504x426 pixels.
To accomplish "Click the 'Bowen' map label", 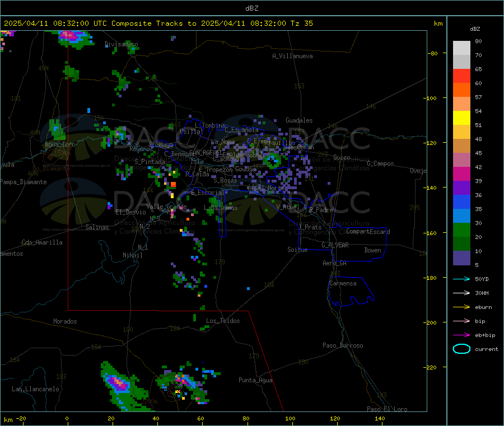I will [x=372, y=250].
